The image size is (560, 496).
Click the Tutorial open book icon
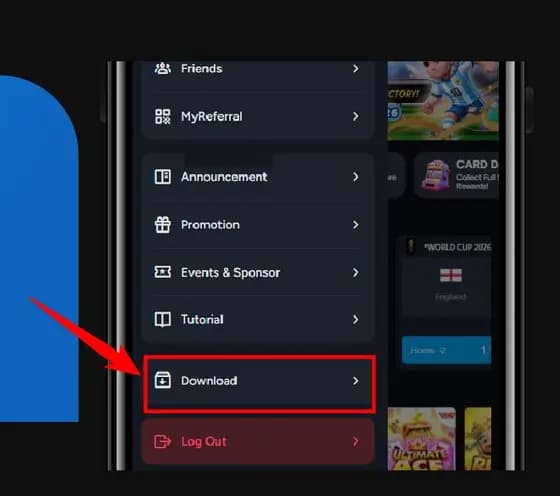click(162, 320)
